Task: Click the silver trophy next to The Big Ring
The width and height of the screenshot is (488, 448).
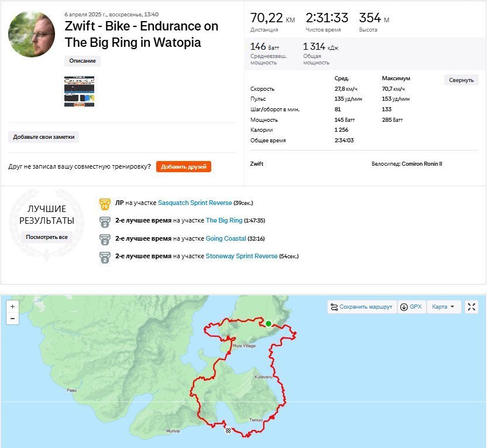Action: click(105, 222)
